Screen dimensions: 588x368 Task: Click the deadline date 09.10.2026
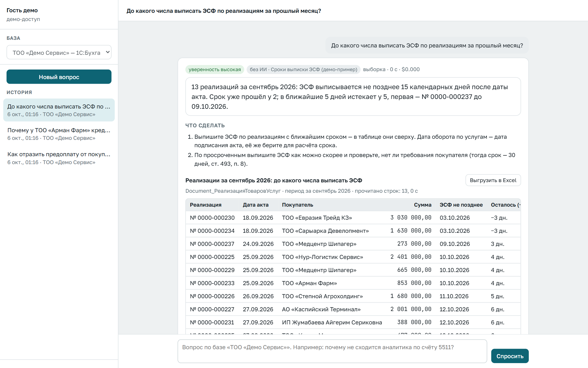[x=455, y=244]
